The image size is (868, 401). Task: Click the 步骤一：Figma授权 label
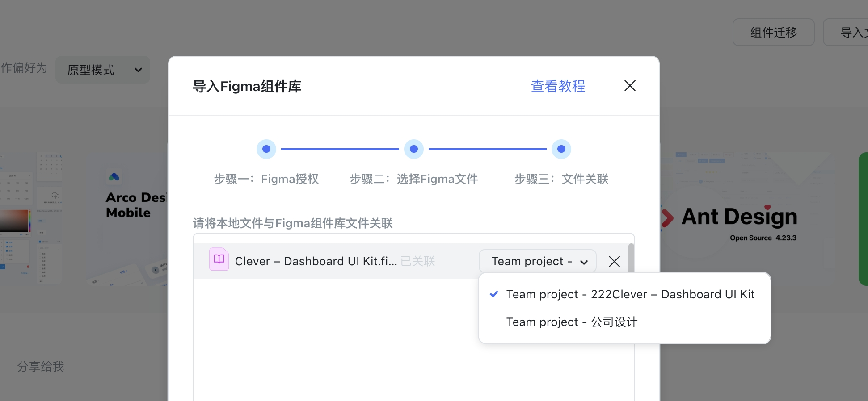266,179
